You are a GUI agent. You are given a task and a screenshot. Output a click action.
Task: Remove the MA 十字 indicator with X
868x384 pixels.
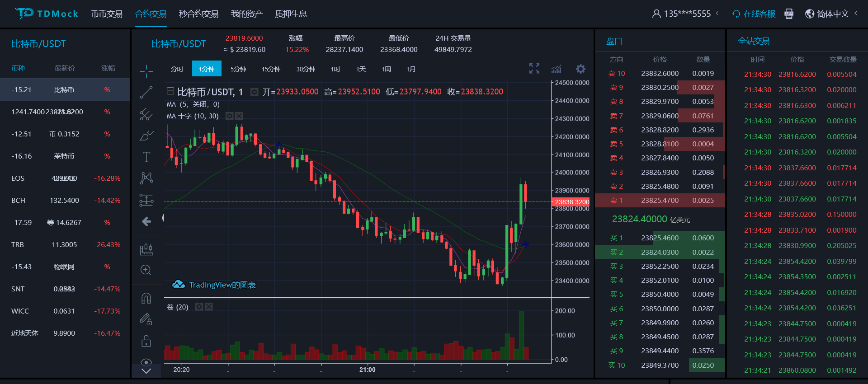tap(239, 116)
